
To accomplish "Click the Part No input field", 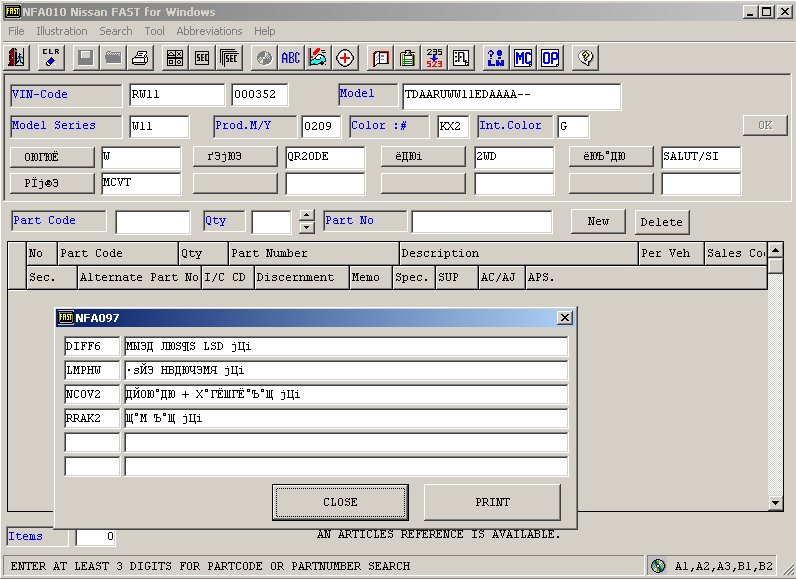I will pos(481,221).
